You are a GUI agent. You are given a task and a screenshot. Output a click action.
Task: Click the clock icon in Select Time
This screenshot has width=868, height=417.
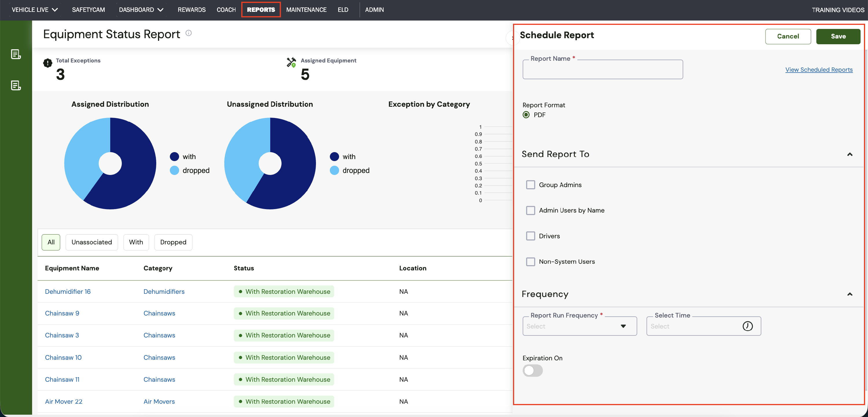pyautogui.click(x=747, y=326)
